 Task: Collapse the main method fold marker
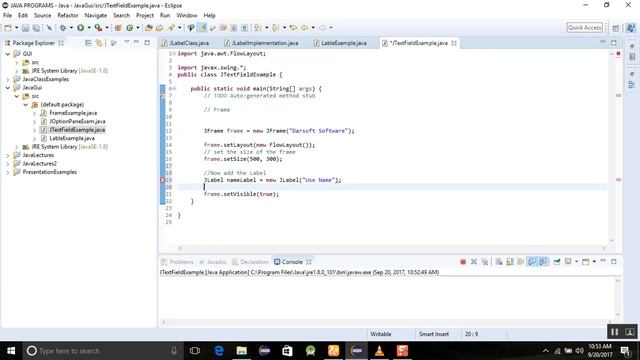click(x=174, y=89)
